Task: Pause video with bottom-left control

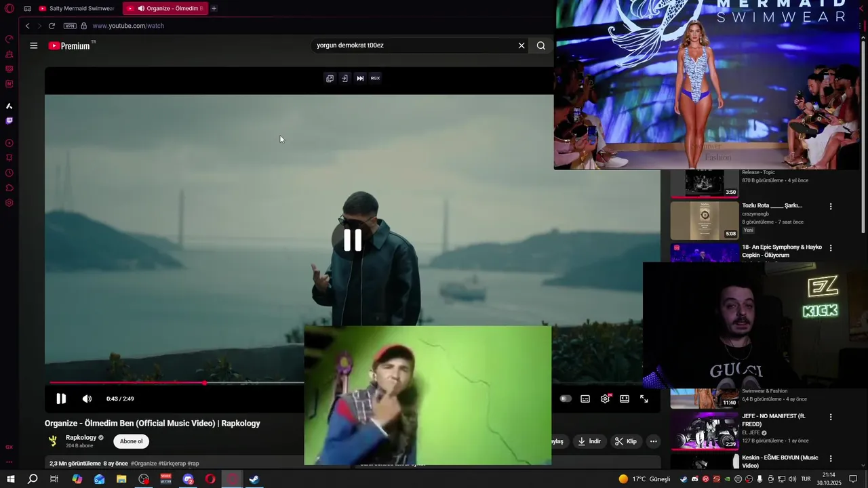Action: (61, 399)
